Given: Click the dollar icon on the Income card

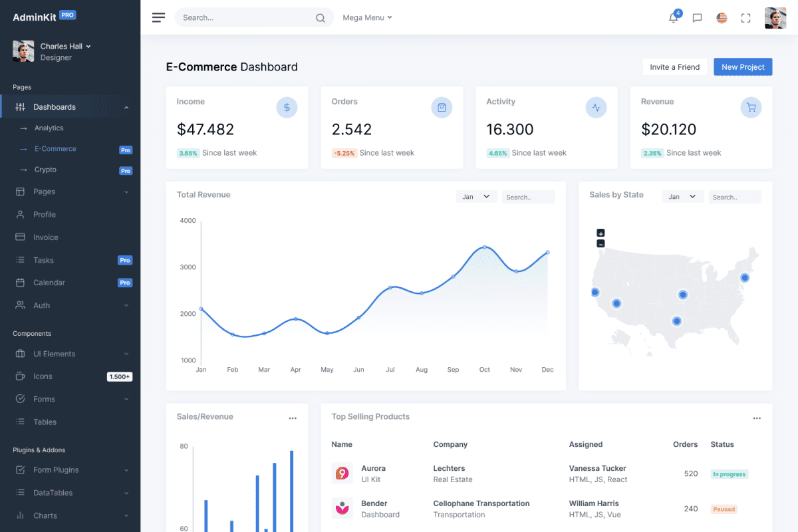Looking at the screenshot, I should (x=287, y=107).
